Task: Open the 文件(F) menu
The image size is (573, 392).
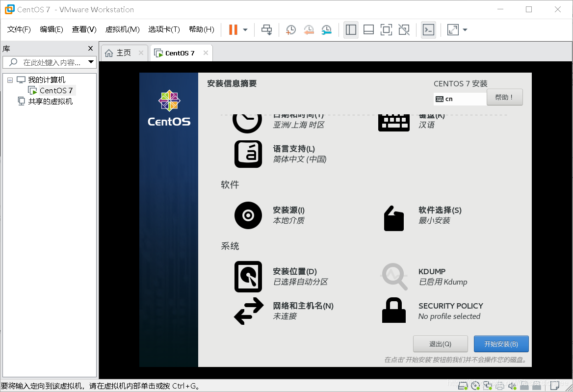Action: coord(19,29)
